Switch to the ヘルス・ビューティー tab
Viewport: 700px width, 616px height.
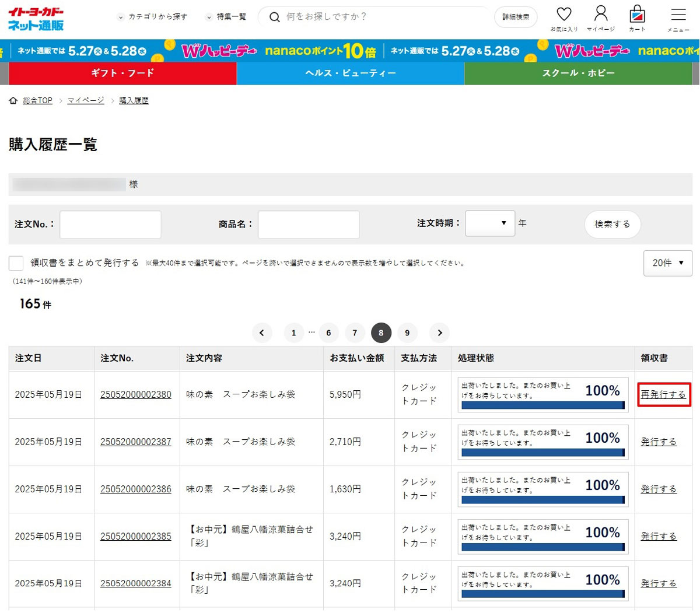tap(350, 73)
